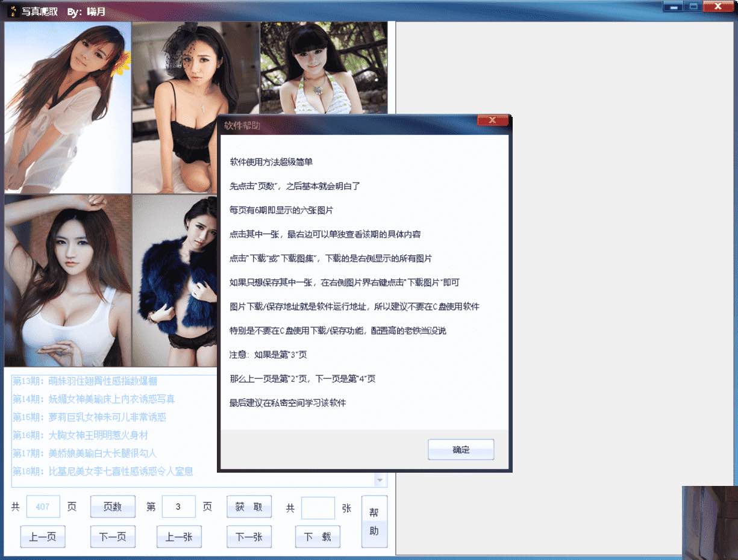Click the 确定 button in help dialog
Viewport: 738px width, 560px height.
pyautogui.click(x=461, y=450)
